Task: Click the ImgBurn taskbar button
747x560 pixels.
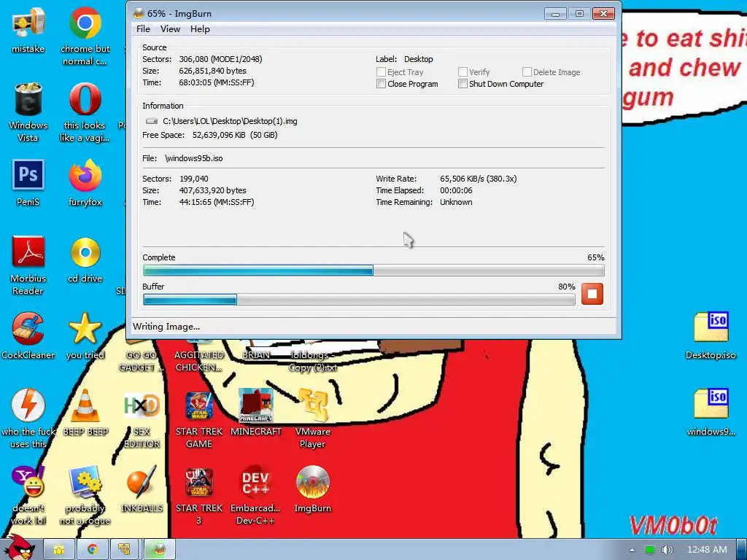Action: point(159,550)
